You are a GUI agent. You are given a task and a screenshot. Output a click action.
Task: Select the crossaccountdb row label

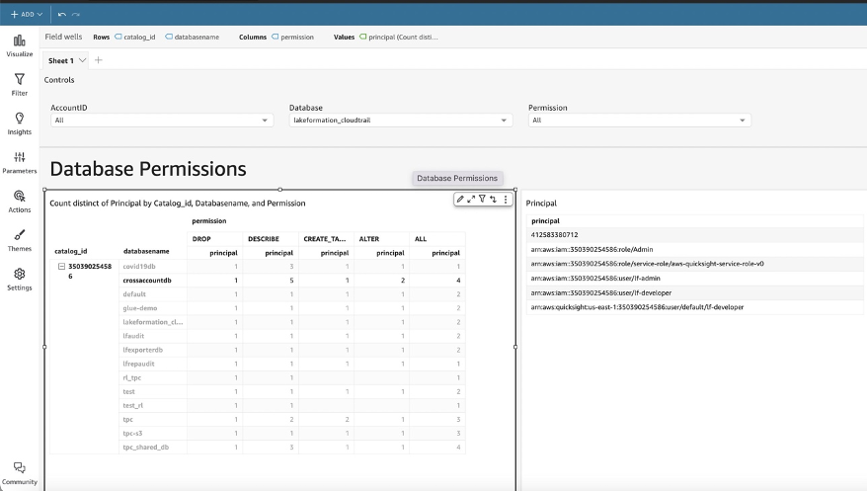[x=147, y=281]
